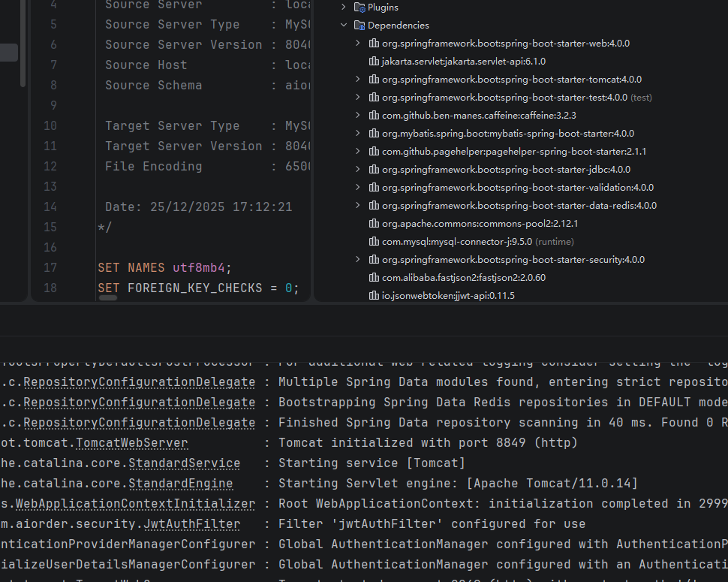Click the 'Date: 25/12/2025 17:12:21' comment

(199, 207)
